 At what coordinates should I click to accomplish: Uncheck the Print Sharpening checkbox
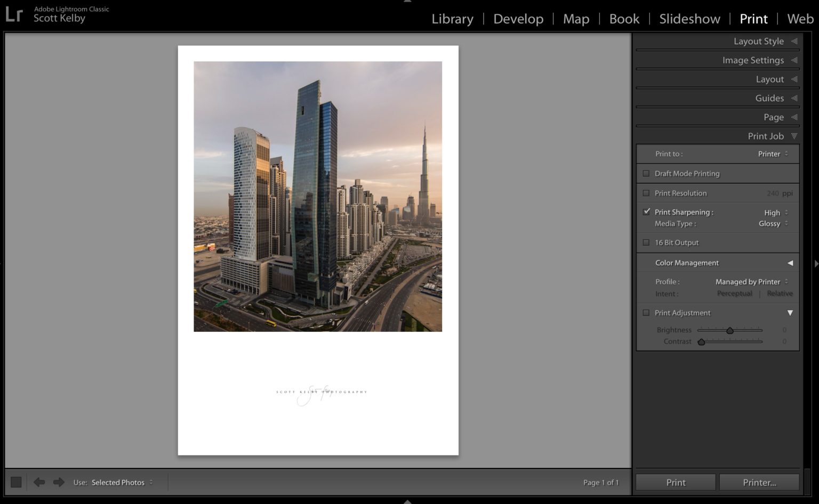click(x=646, y=212)
